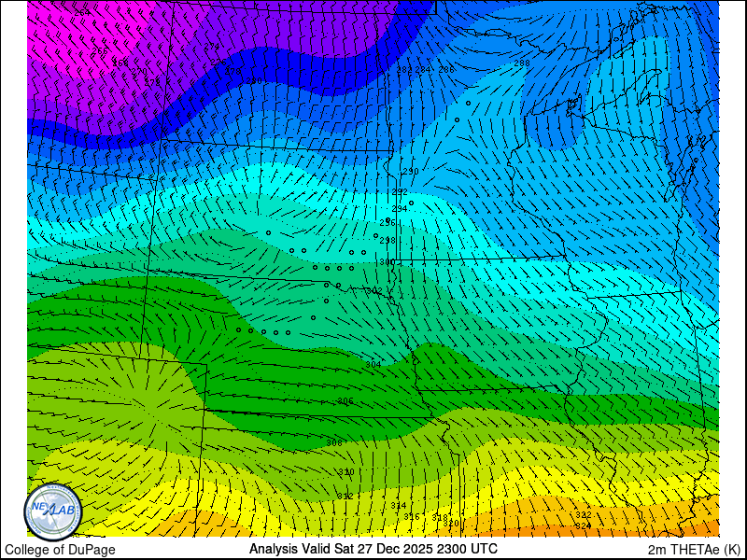Click the 282 contour label
747x560 pixels.
[404, 69]
